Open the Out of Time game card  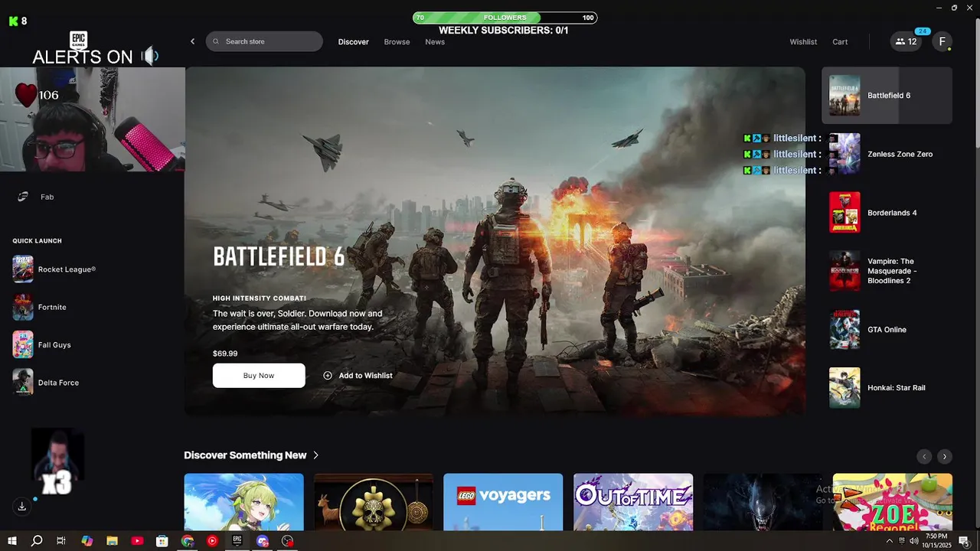633,502
